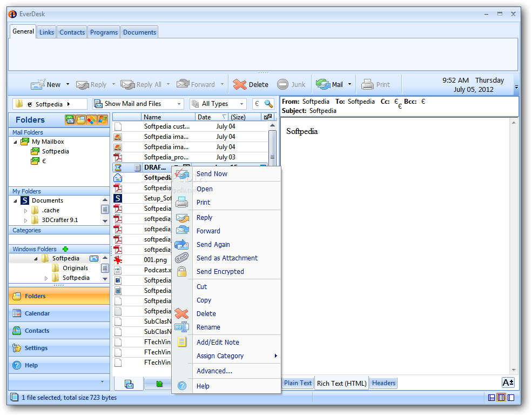Image resolution: width=532 pixels, height=416 pixels.
Task: Expand the .cache folder node
Action: point(25,211)
